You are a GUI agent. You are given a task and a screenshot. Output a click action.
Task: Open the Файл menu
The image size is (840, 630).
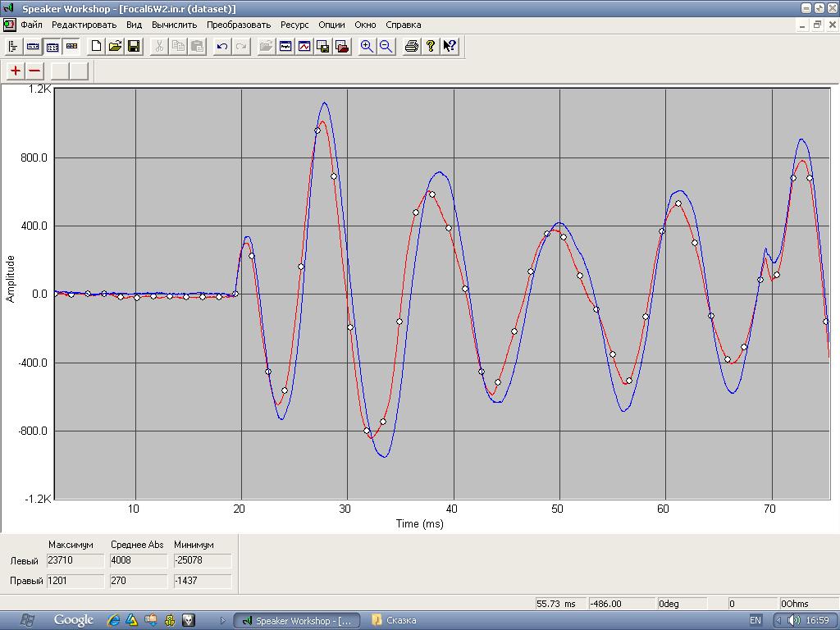[x=31, y=25]
